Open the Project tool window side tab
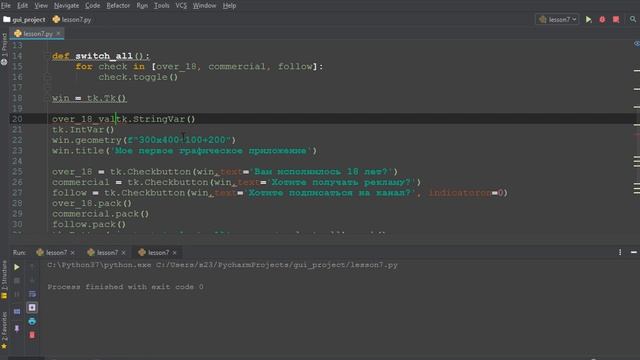The image size is (640, 360). 4,49
